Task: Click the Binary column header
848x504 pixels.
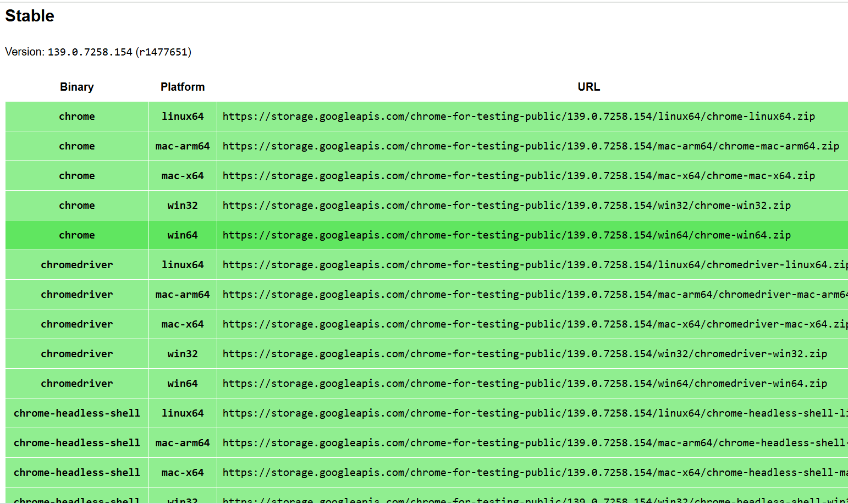Action: tap(77, 87)
